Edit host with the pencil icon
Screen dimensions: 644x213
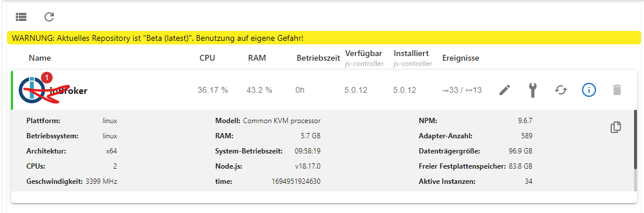505,90
